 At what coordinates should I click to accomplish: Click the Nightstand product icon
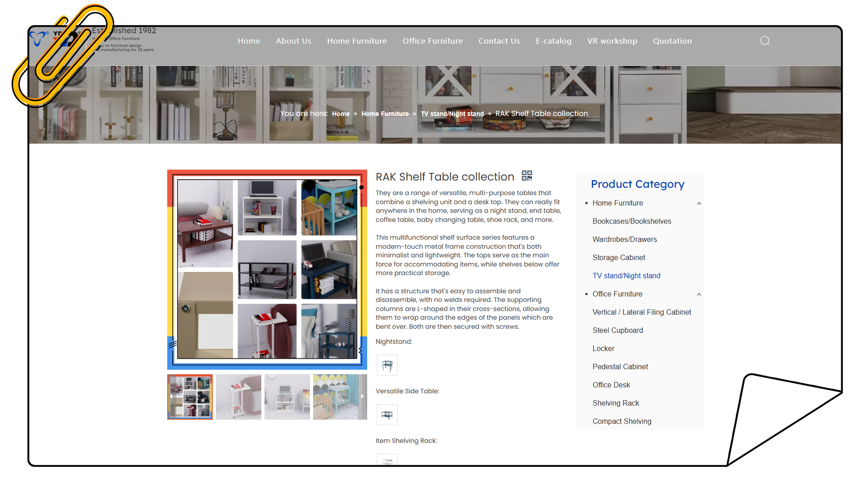[x=387, y=365]
